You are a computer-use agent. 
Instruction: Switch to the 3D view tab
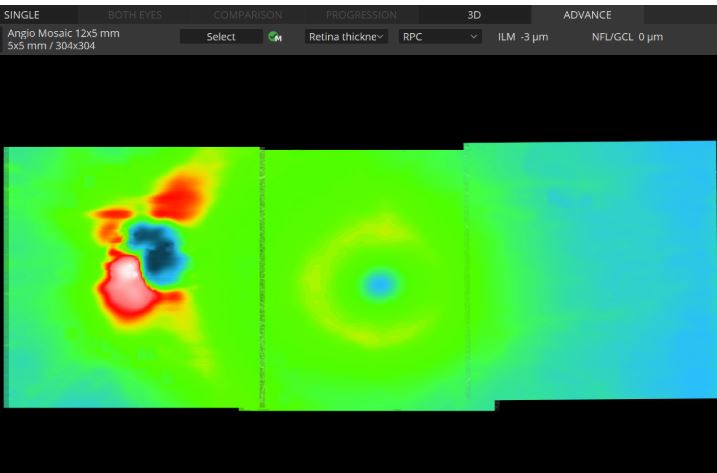(474, 15)
